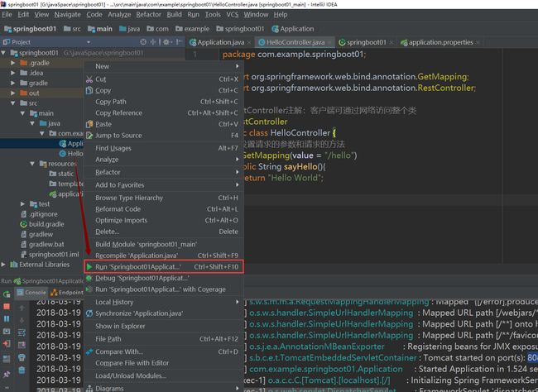Open the Local History submenu
538x392 pixels.
tap(164, 302)
